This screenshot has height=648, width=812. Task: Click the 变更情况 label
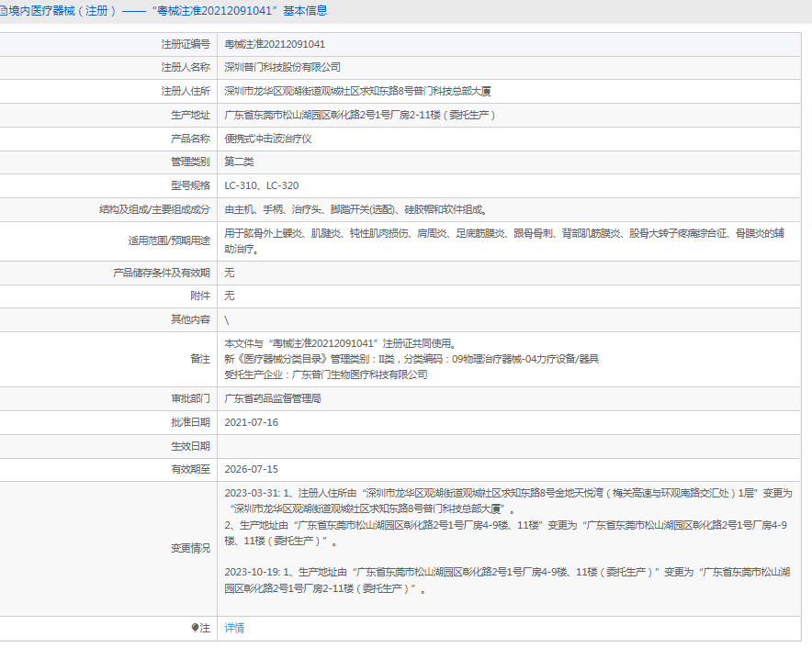click(x=190, y=549)
